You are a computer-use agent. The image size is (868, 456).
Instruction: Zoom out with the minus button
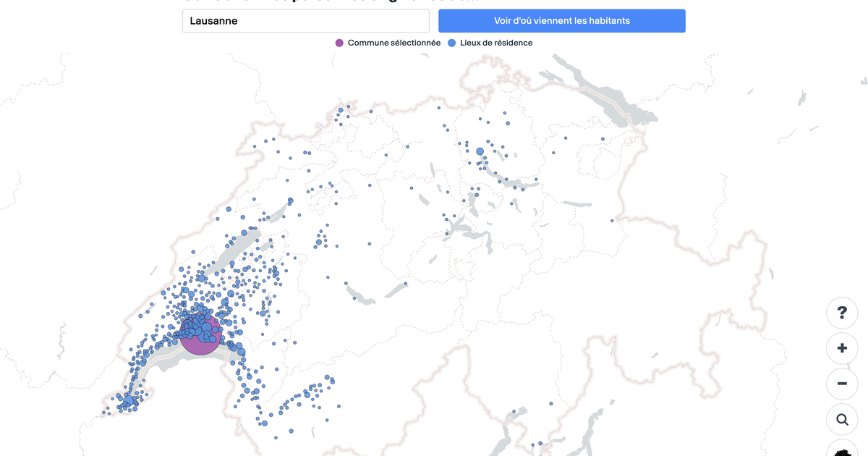[x=842, y=383]
